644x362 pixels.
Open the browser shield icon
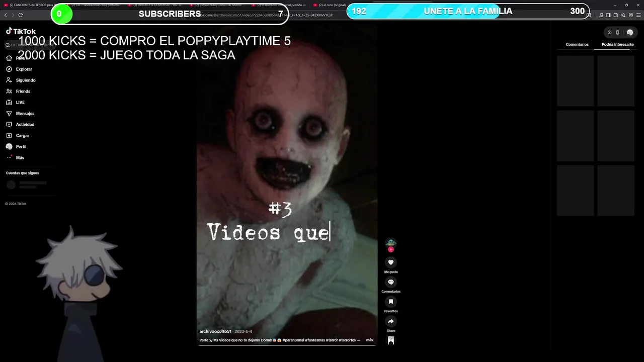point(630,15)
